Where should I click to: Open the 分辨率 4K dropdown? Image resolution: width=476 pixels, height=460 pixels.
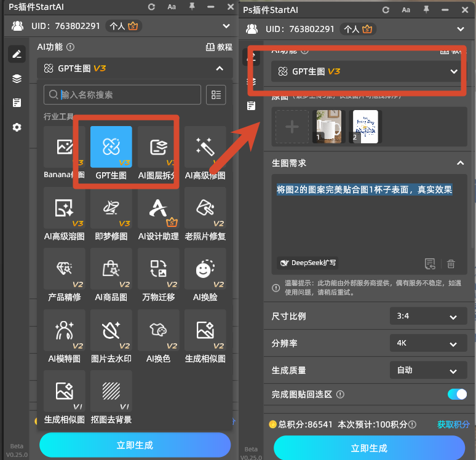click(x=429, y=343)
